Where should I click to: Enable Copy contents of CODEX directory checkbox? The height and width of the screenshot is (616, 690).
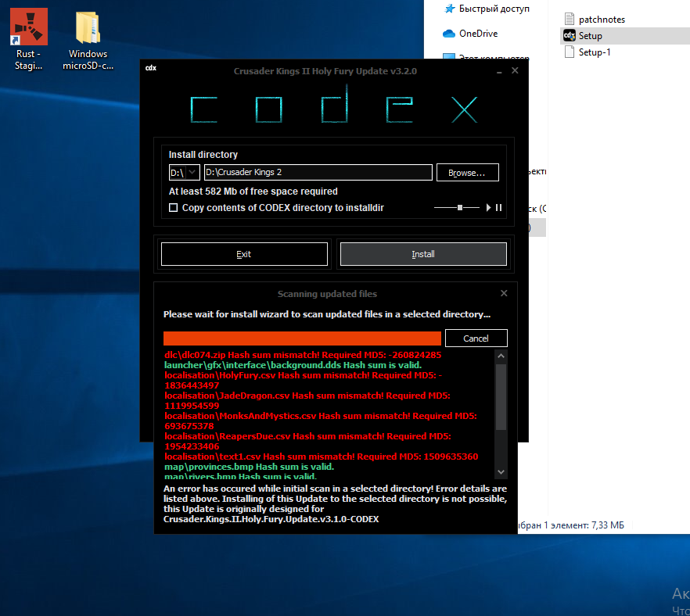174,207
